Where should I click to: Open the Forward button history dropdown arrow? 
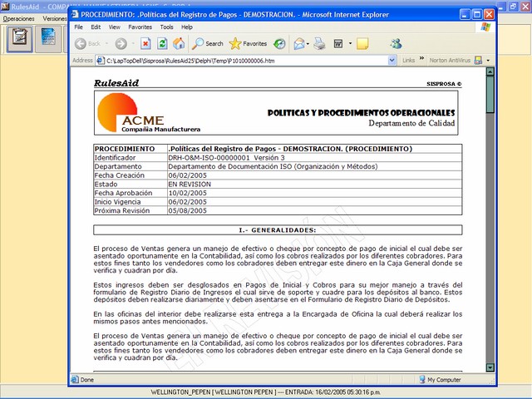click(133, 43)
